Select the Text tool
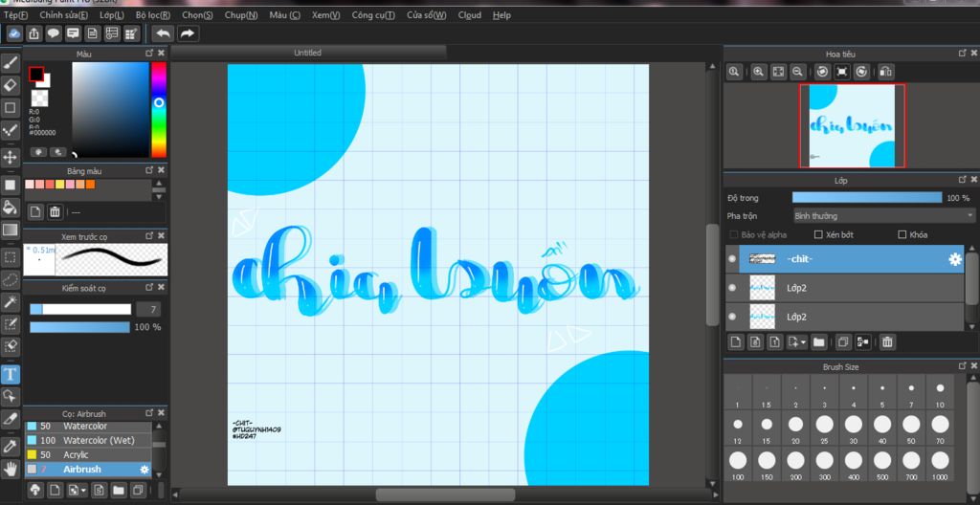The image size is (980, 505). pos(10,374)
